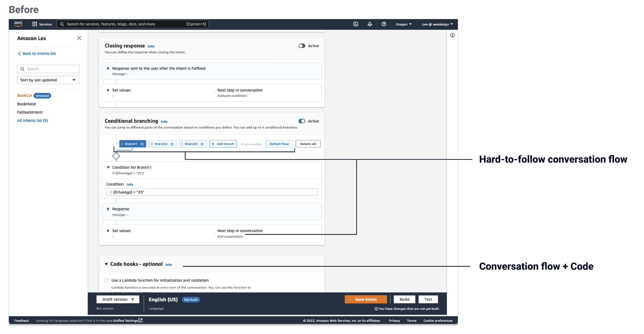Open Unified Settings external link
Image resolution: width=644 pixels, height=334 pixels.
coord(127,321)
